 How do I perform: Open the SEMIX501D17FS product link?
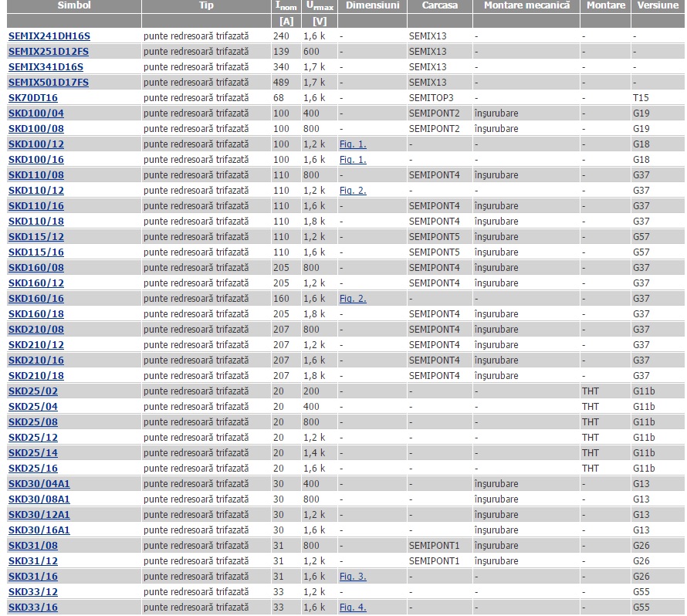point(49,83)
